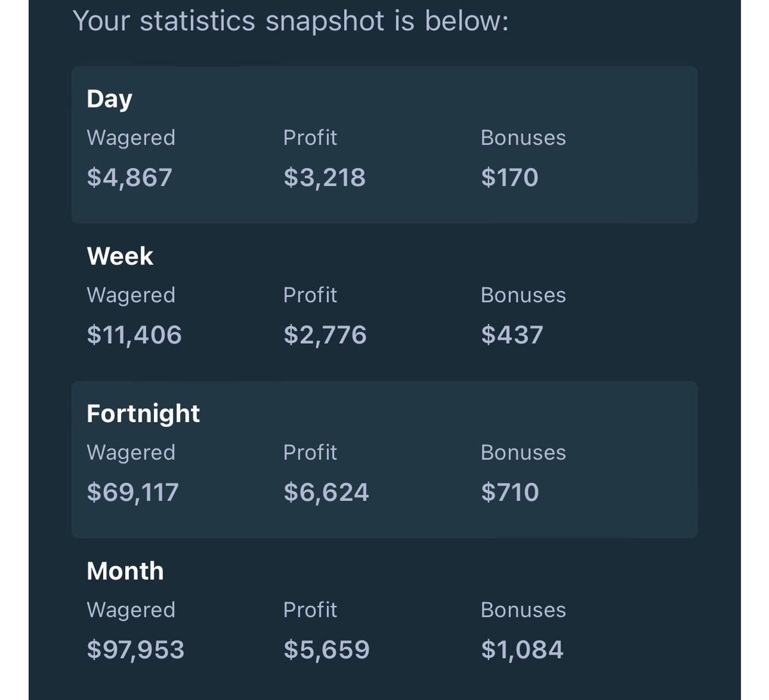Click the Fortnight wagered amount $69,117
Screen dimensions: 769x700
133,492
